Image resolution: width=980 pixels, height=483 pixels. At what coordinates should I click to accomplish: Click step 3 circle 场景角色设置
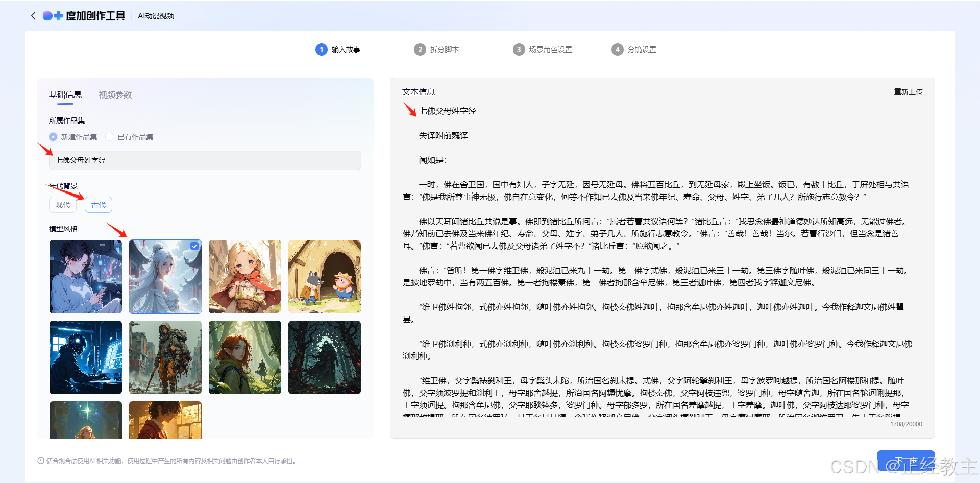519,50
